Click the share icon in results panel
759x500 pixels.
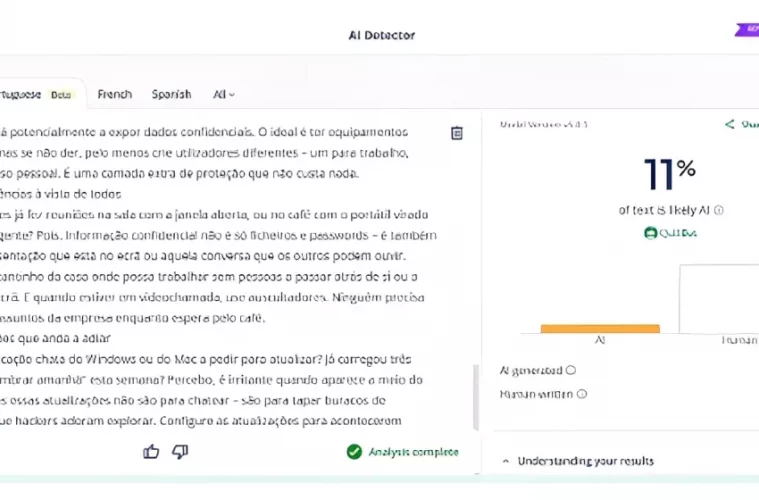click(x=730, y=125)
